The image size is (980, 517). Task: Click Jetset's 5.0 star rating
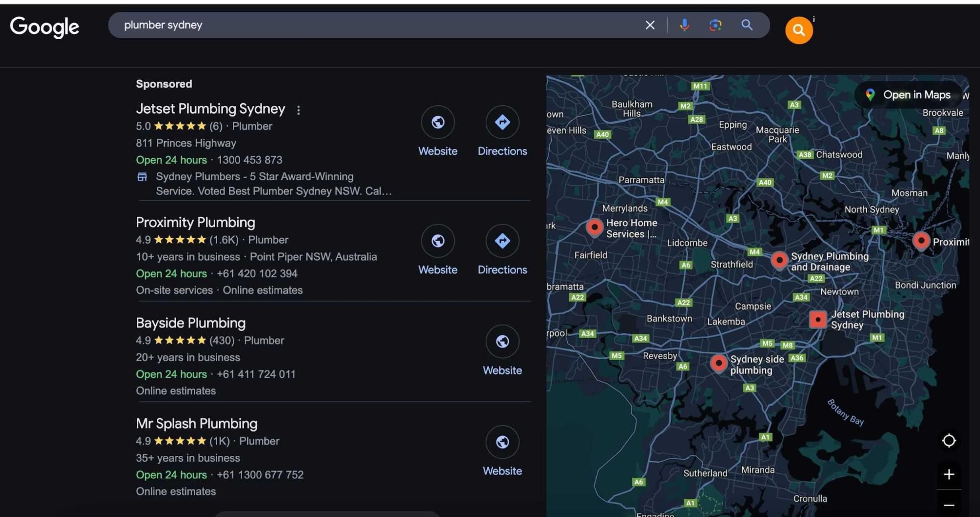(x=179, y=126)
